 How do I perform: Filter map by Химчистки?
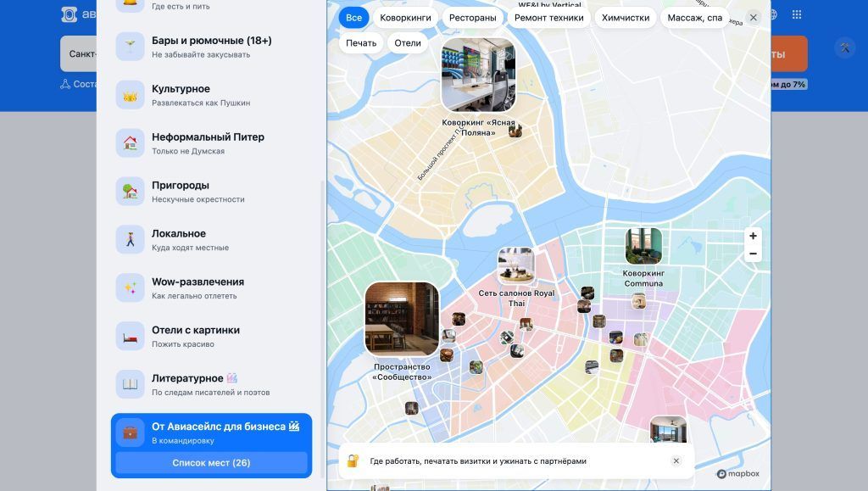click(626, 18)
